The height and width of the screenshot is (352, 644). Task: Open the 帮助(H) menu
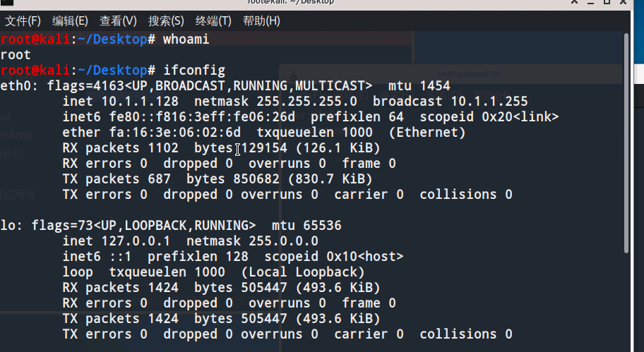point(261,21)
